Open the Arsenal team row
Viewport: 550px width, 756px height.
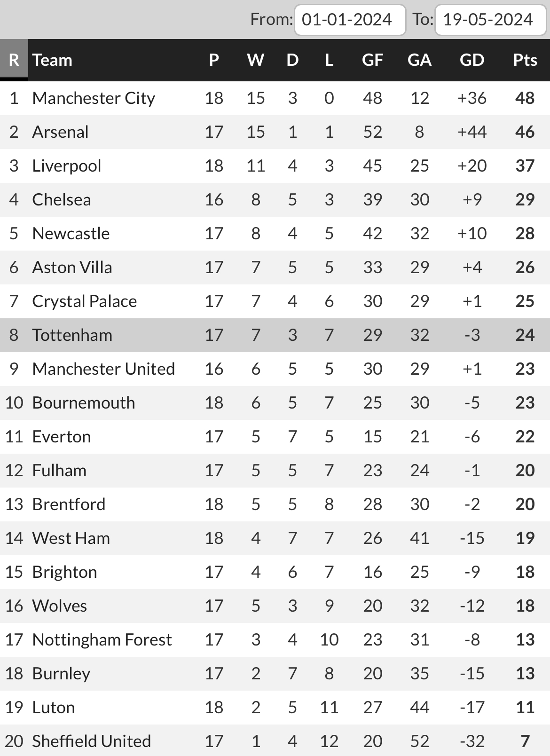(x=275, y=132)
